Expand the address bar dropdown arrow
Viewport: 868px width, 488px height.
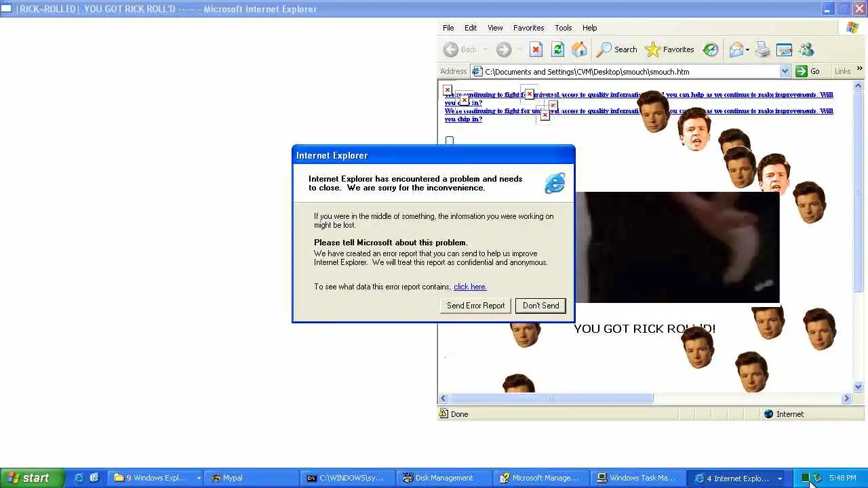(x=785, y=71)
